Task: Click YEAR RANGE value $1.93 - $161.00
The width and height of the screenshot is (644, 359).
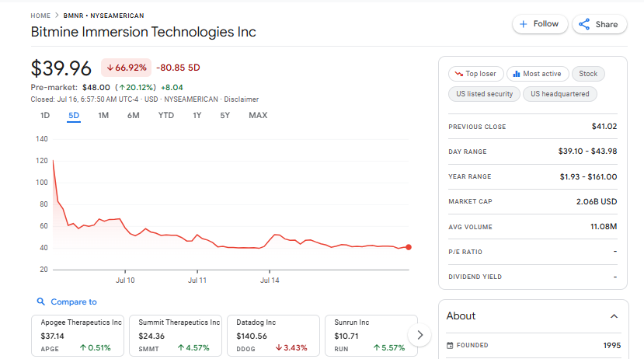Action: (588, 176)
